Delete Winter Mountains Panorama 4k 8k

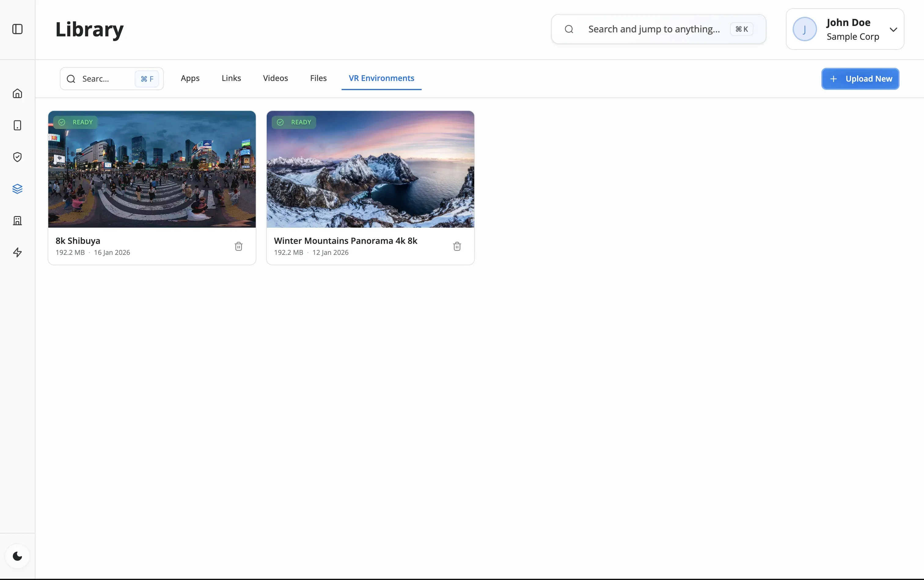tap(457, 246)
